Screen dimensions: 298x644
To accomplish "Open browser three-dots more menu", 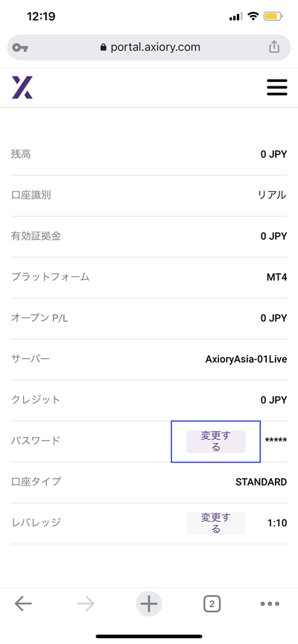I will tap(270, 604).
